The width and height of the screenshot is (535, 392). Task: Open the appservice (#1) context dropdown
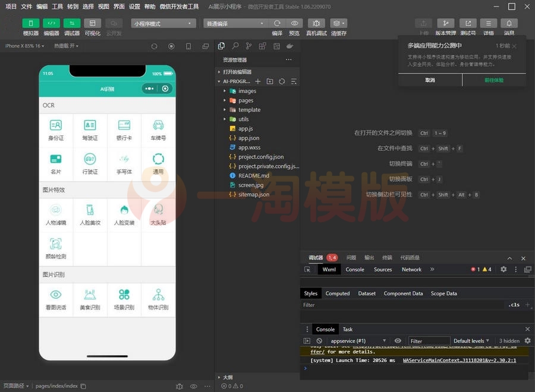(358, 341)
